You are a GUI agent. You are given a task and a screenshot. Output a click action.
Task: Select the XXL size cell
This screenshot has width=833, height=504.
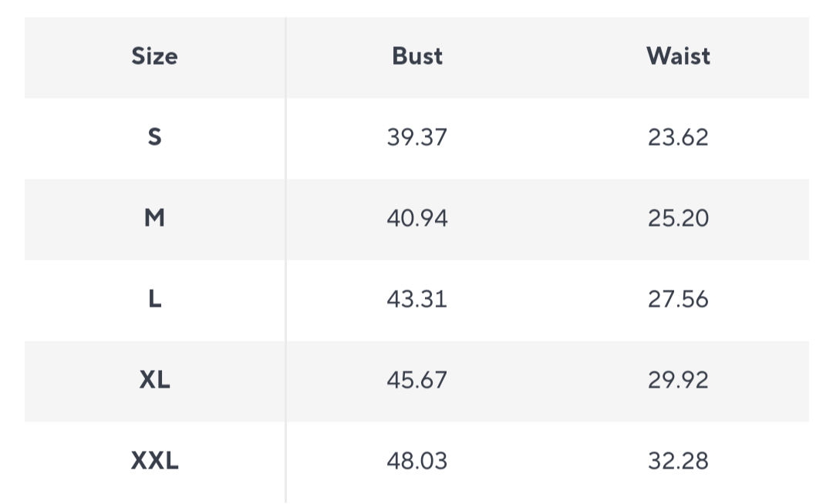pyautogui.click(x=154, y=461)
